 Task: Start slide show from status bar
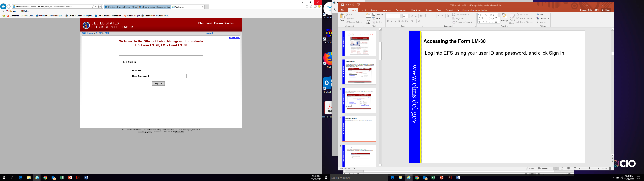pos(575,168)
